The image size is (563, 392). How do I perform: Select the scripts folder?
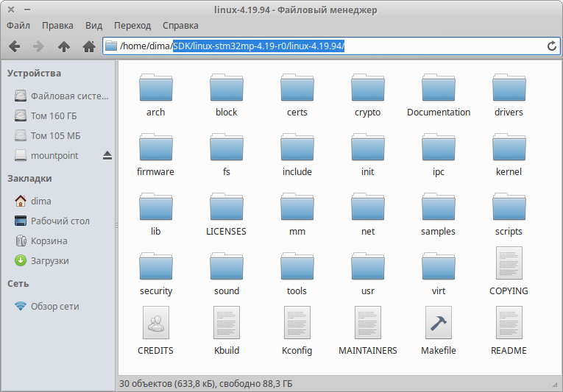pyautogui.click(x=509, y=215)
